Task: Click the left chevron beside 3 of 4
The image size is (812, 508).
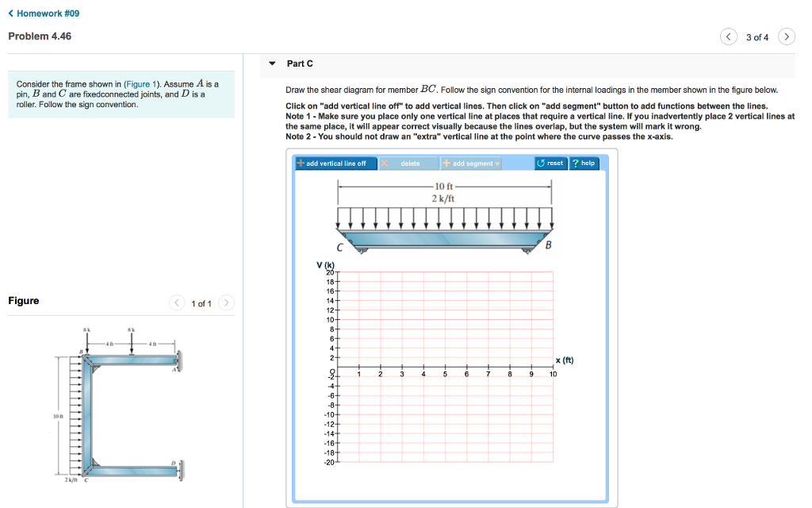Action: tap(728, 37)
